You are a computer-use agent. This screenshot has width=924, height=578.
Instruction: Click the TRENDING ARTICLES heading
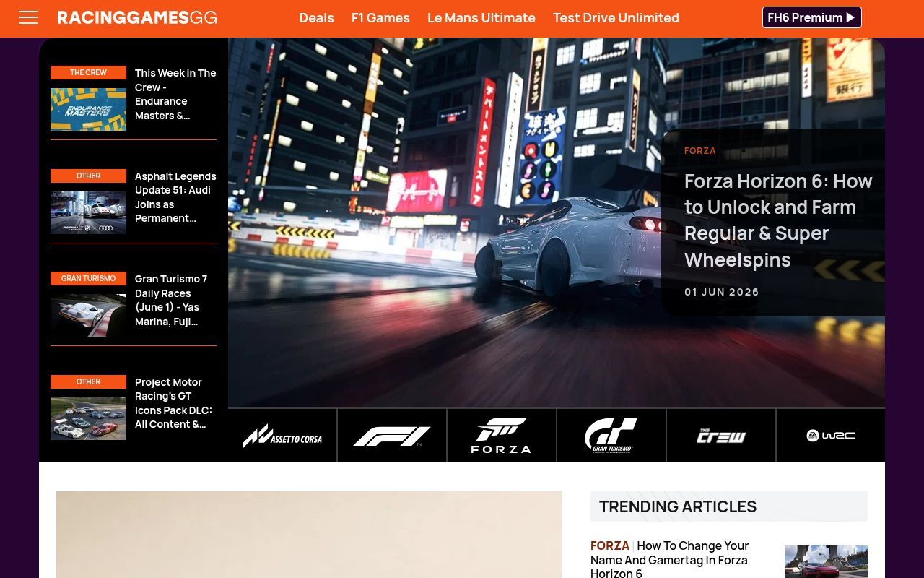coord(678,506)
